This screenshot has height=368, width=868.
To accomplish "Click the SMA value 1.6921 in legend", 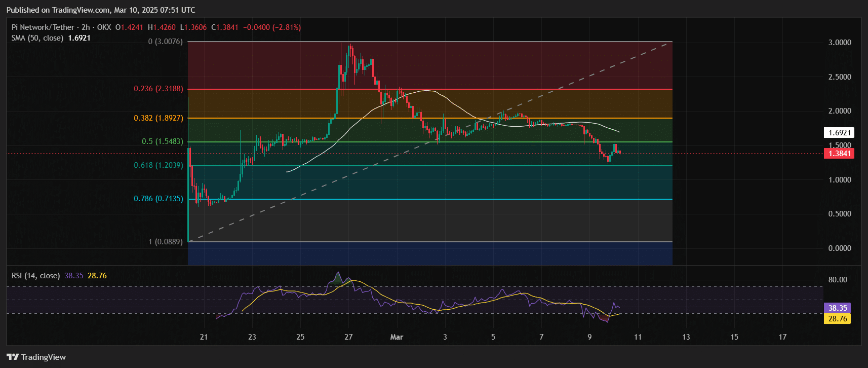I will [79, 38].
